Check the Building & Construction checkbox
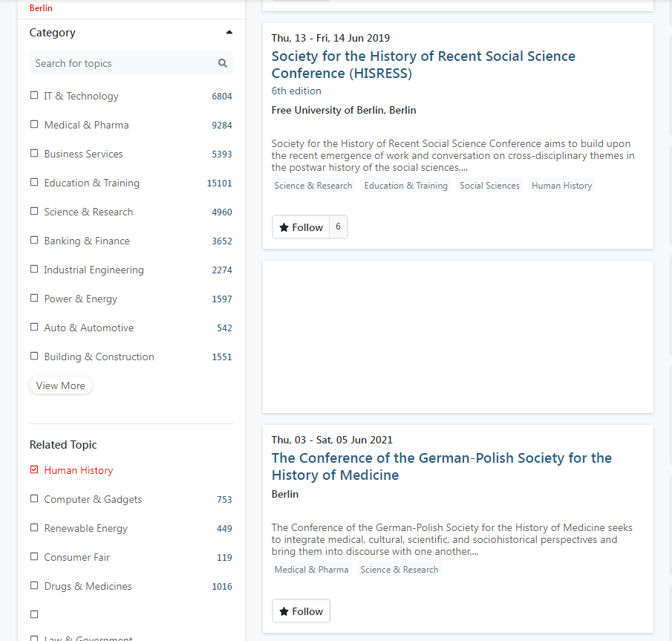This screenshot has height=641, width=672. click(34, 356)
